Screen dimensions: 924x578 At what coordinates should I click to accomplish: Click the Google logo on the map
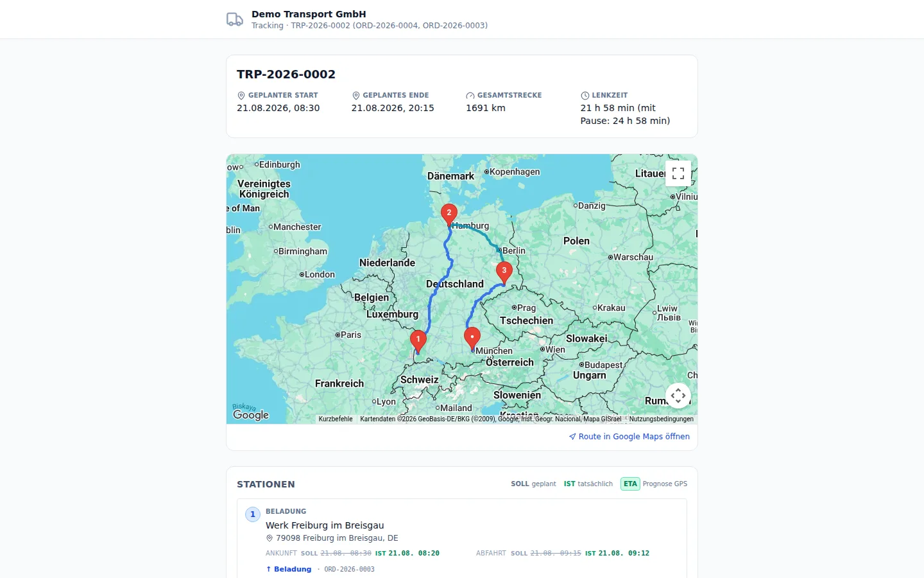[x=251, y=415]
